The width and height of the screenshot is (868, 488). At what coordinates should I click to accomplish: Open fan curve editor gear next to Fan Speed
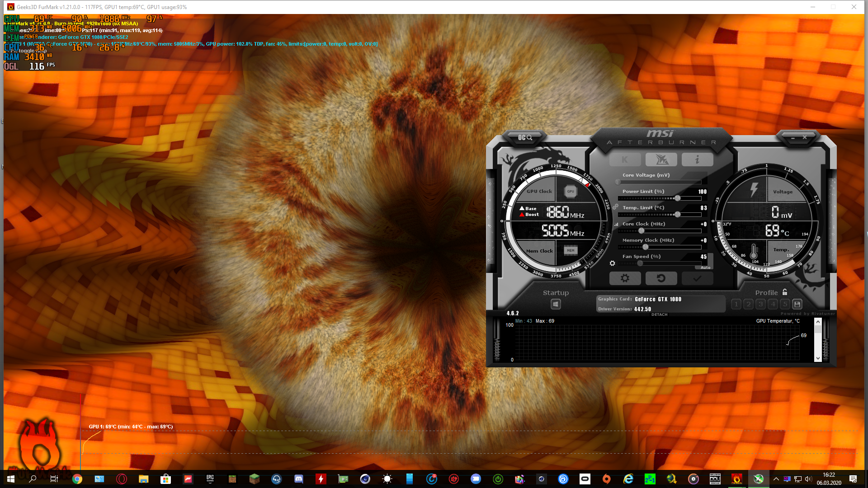tap(613, 263)
